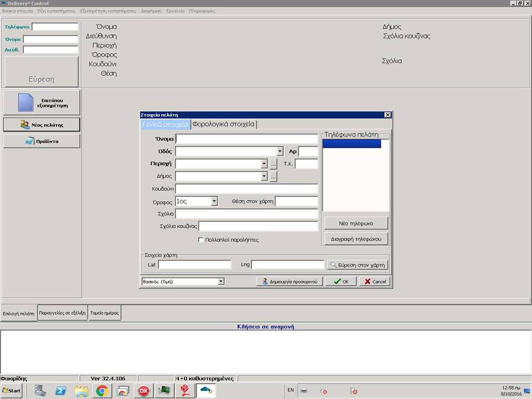Click the Delivery Control taskbar icon
This screenshot has height=399, width=532.
[x=206, y=391]
